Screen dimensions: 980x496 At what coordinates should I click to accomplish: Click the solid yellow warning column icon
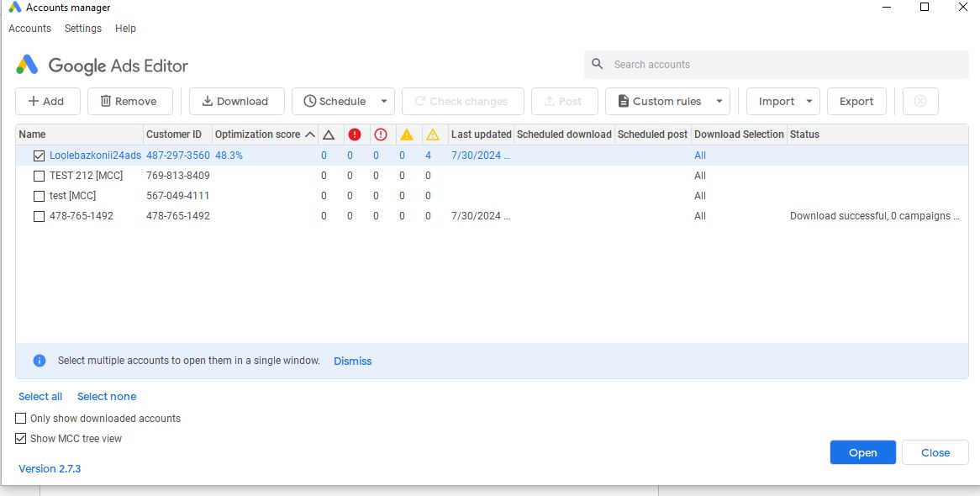point(407,135)
